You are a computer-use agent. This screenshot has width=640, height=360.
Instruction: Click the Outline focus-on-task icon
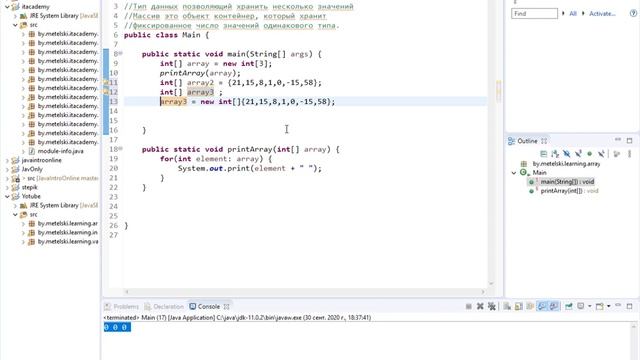[x=617, y=153]
